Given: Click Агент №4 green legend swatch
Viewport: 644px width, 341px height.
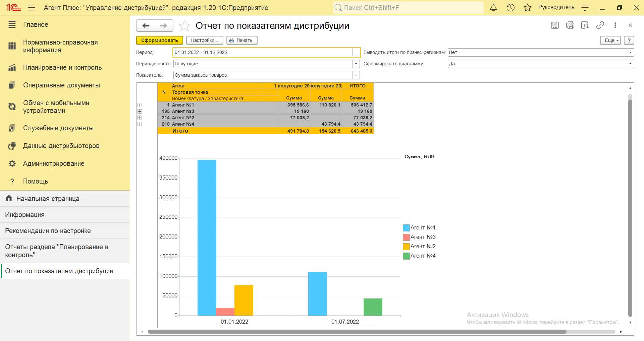Looking at the screenshot, I should 406,256.
